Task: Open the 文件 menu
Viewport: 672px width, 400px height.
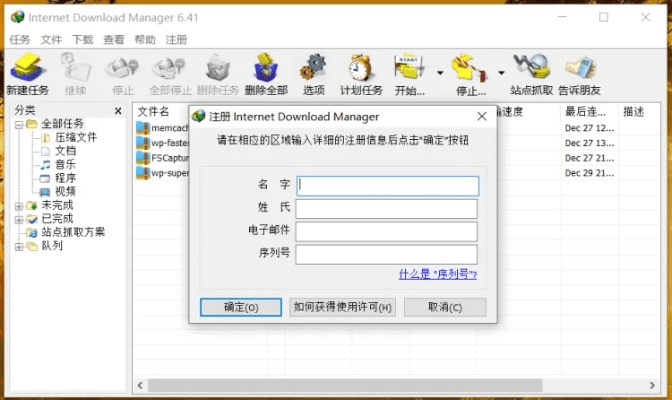Action: coord(51,40)
